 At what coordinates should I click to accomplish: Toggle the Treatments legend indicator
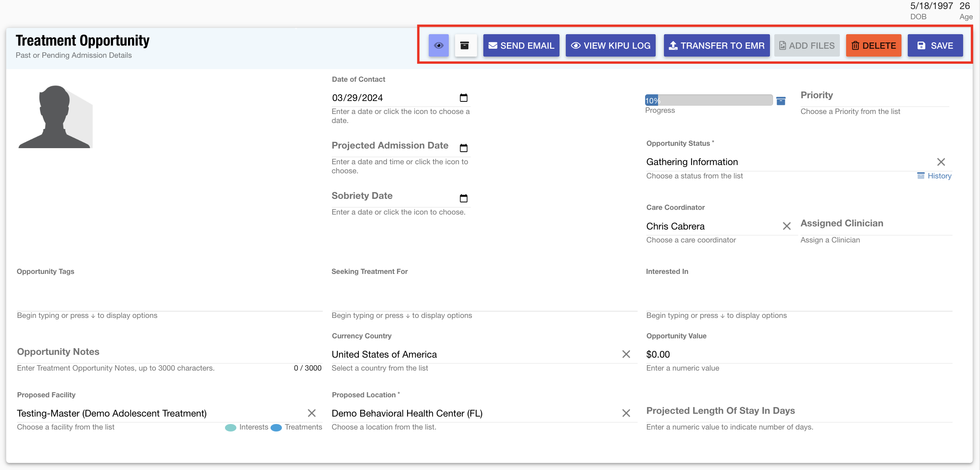[276, 428]
